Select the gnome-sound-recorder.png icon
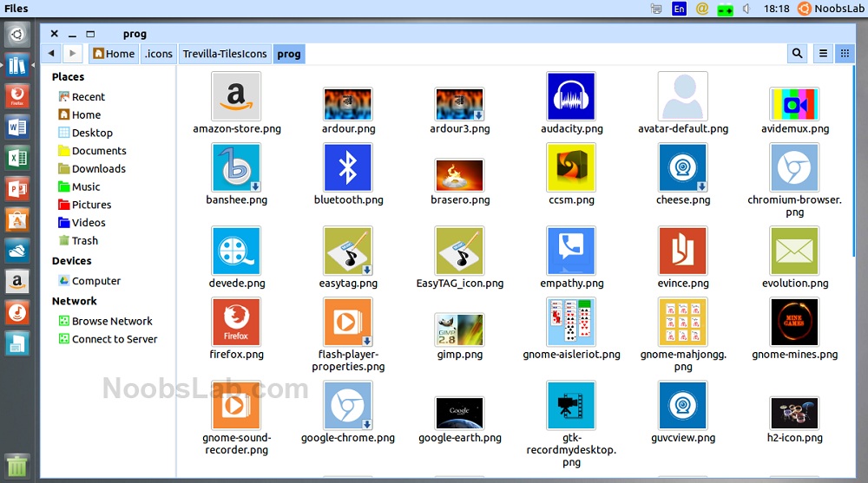This screenshot has height=483, width=868. click(236, 405)
